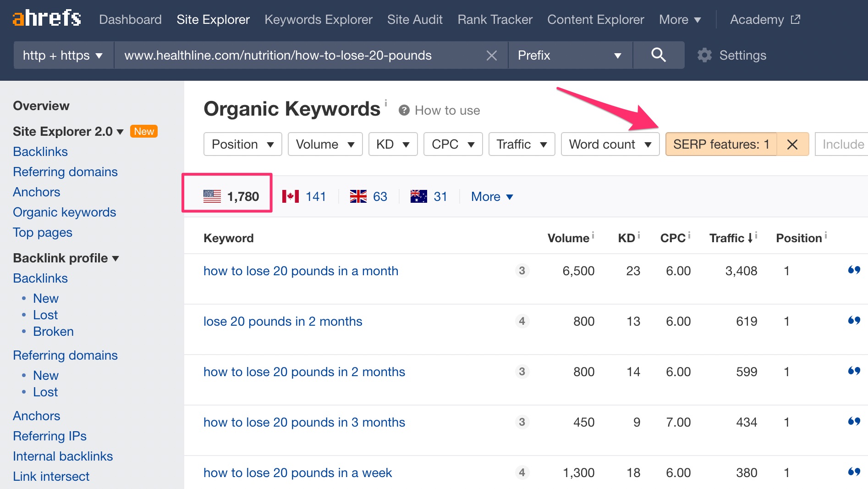
Task: Click the ahrefs logo
Action: click(47, 18)
